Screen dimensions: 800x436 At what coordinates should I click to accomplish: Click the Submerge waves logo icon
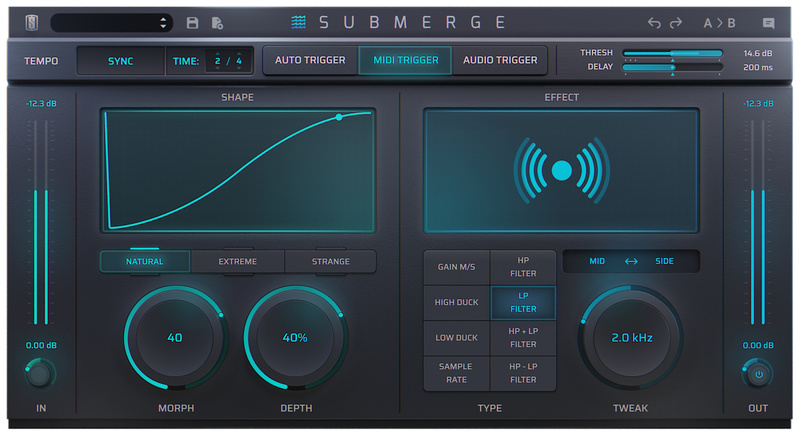(x=299, y=22)
